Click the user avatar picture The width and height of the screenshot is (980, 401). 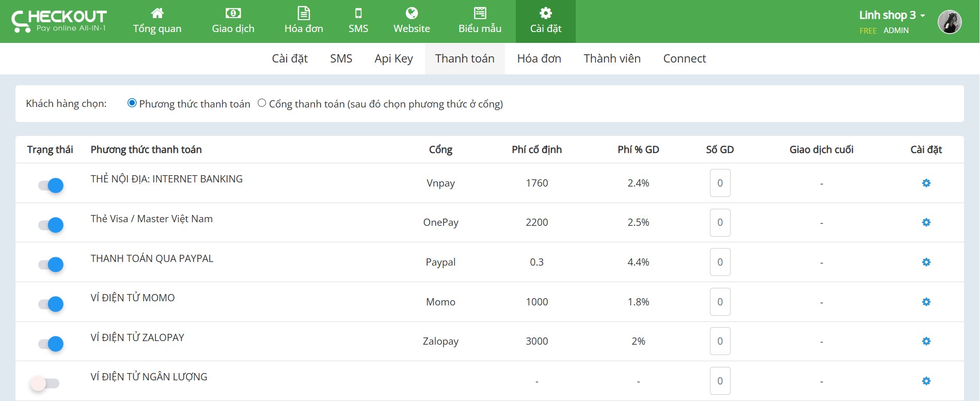click(x=950, y=22)
